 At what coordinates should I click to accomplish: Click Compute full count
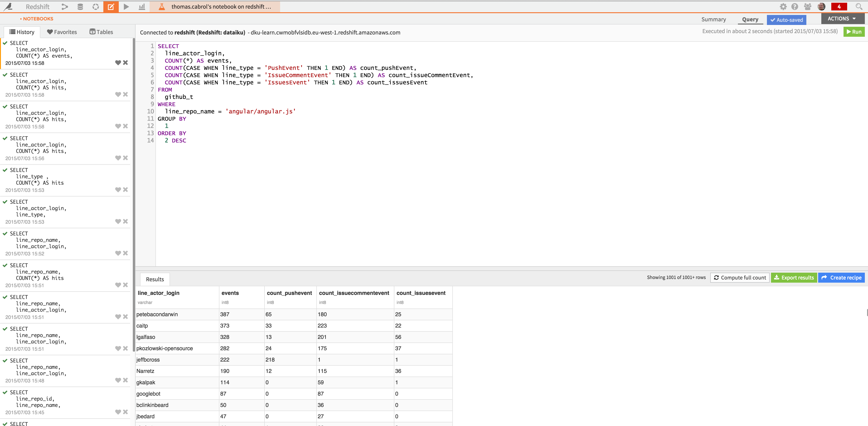click(x=740, y=278)
